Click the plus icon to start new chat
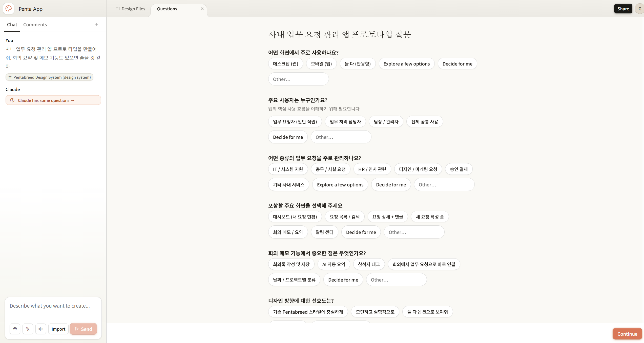The height and width of the screenshot is (343, 644). (x=97, y=24)
